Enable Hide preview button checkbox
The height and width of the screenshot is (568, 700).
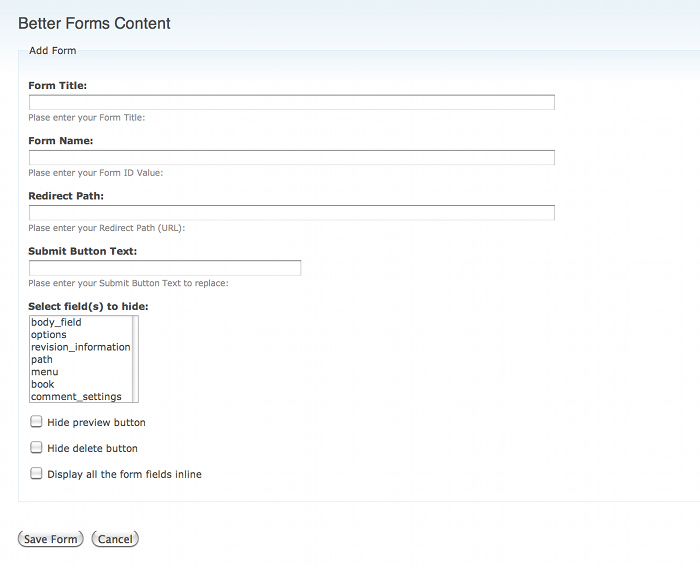tap(37, 422)
